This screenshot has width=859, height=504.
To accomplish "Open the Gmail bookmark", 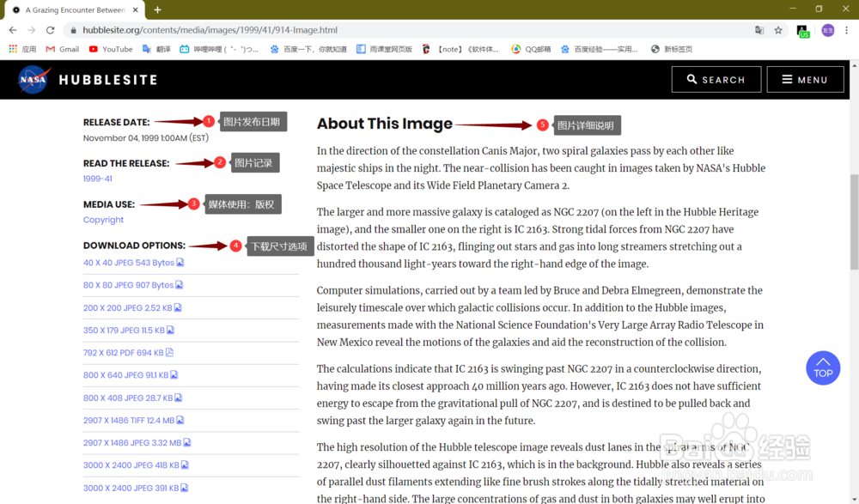I will (x=63, y=49).
